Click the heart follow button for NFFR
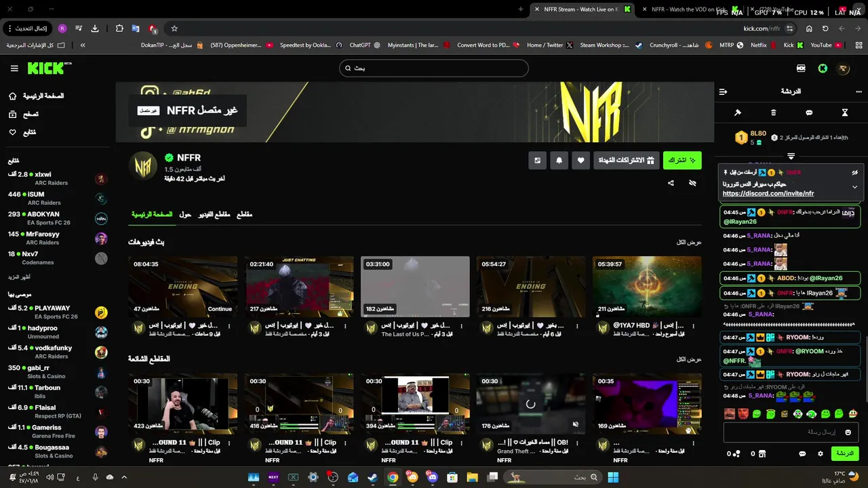868x488 pixels. (580, 161)
